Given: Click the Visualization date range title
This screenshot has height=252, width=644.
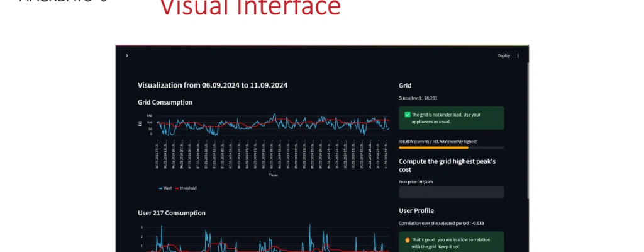Looking at the screenshot, I should 213,85.
